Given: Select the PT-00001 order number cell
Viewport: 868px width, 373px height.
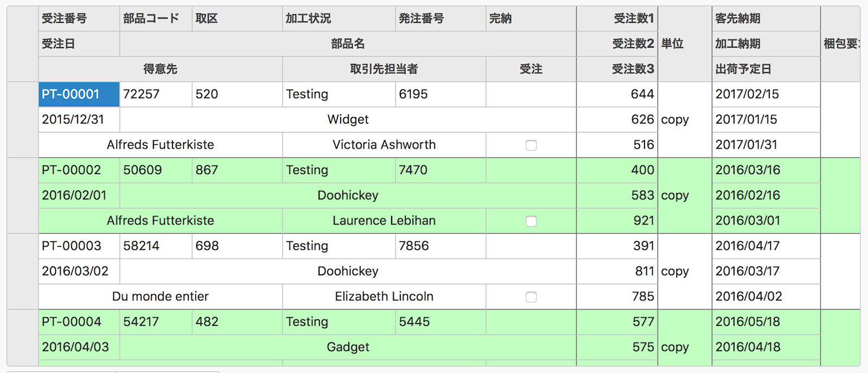Looking at the screenshot, I should [x=79, y=94].
